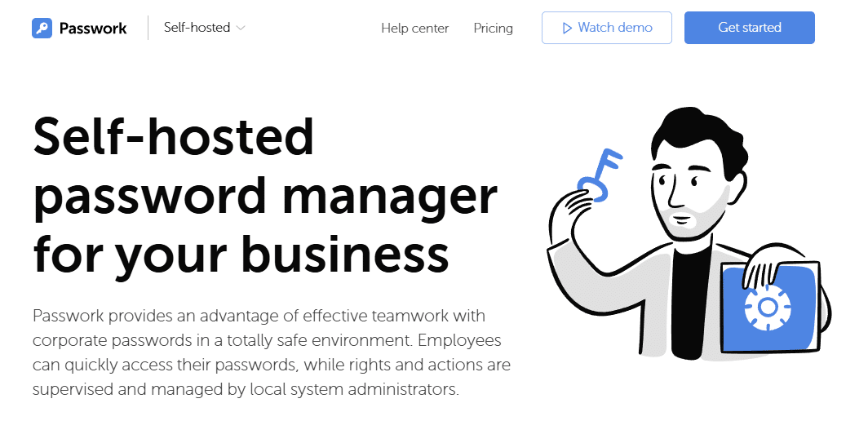Click the illustration of man holding key

(690, 233)
